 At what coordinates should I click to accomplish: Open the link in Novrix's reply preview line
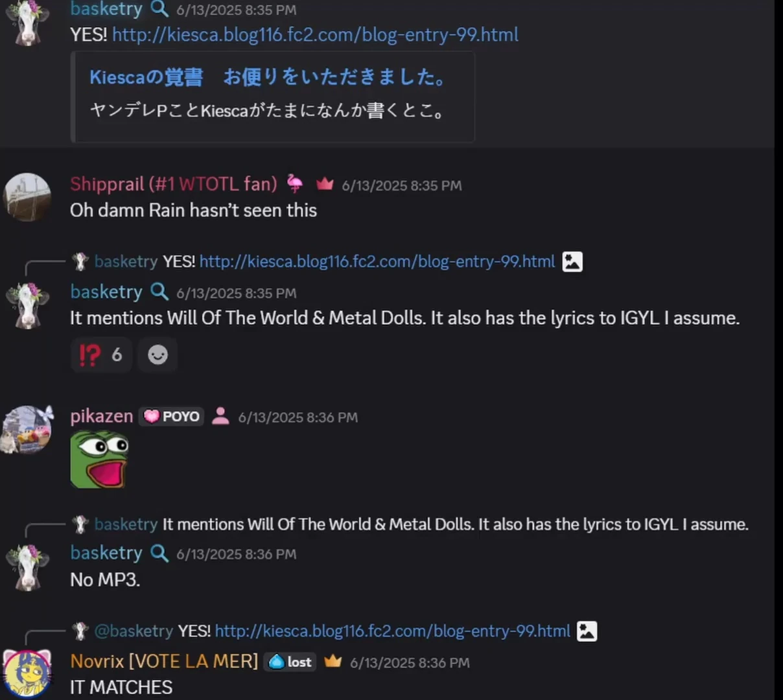tap(393, 631)
